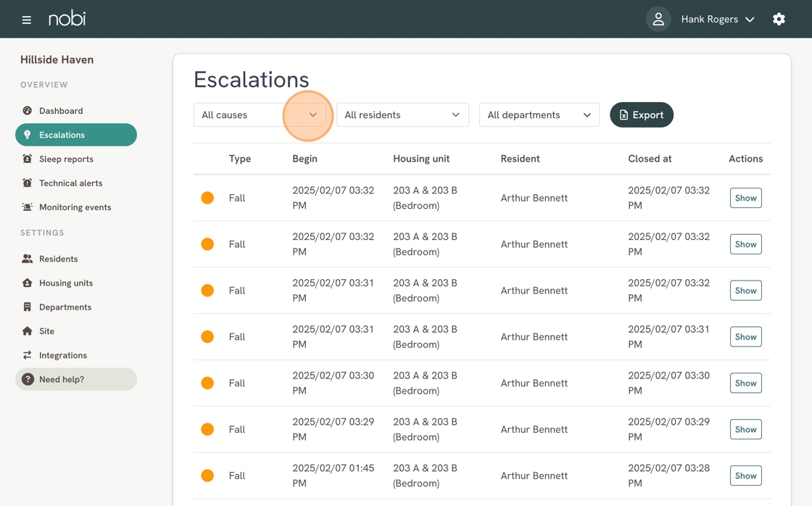
Task: Click begin time 2025/02/07 03:29 PM
Action: (333, 429)
